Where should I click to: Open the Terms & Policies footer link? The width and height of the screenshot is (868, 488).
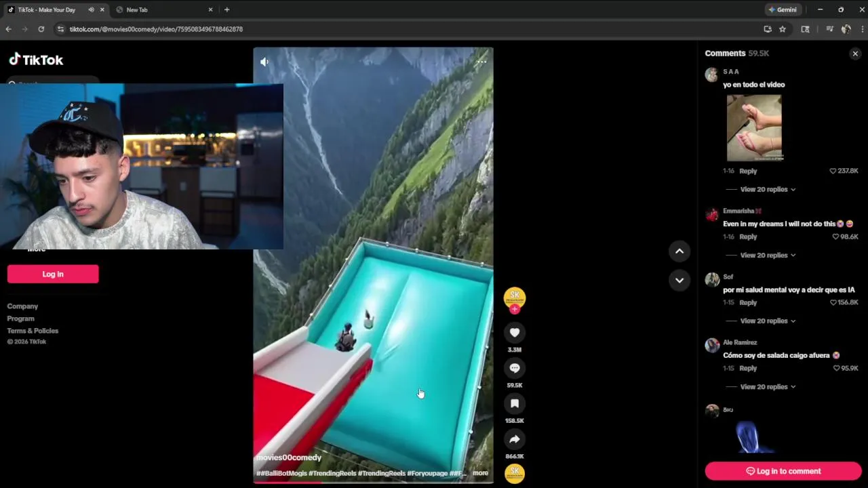(33, 331)
